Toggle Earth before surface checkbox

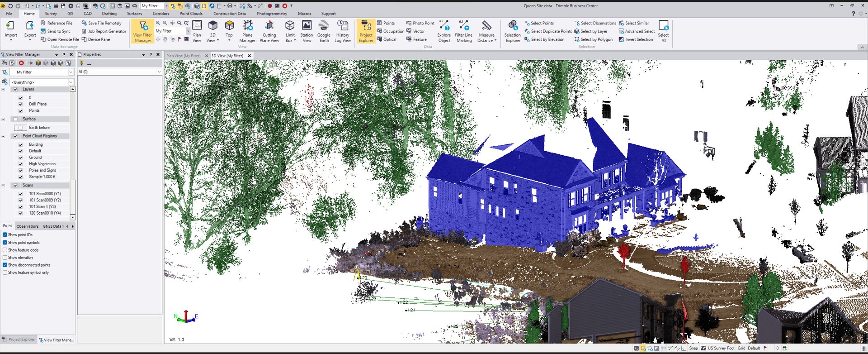pyautogui.click(x=21, y=128)
